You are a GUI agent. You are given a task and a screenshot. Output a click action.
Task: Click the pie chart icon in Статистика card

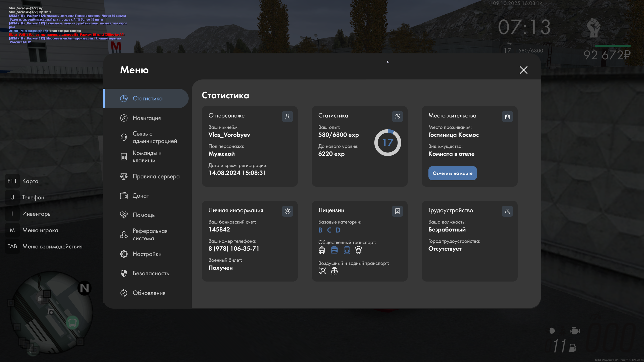pos(397,116)
